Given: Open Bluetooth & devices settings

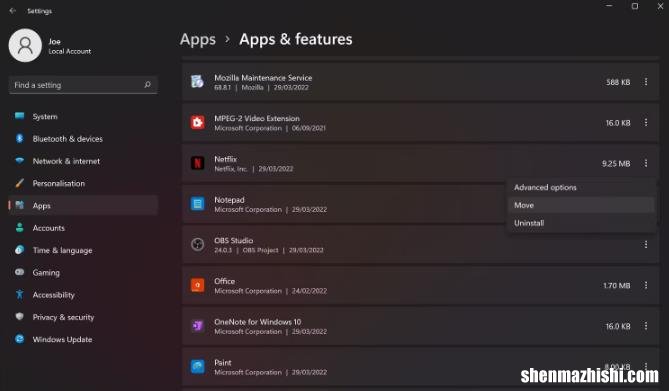Looking at the screenshot, I should [x=83, y=139].
